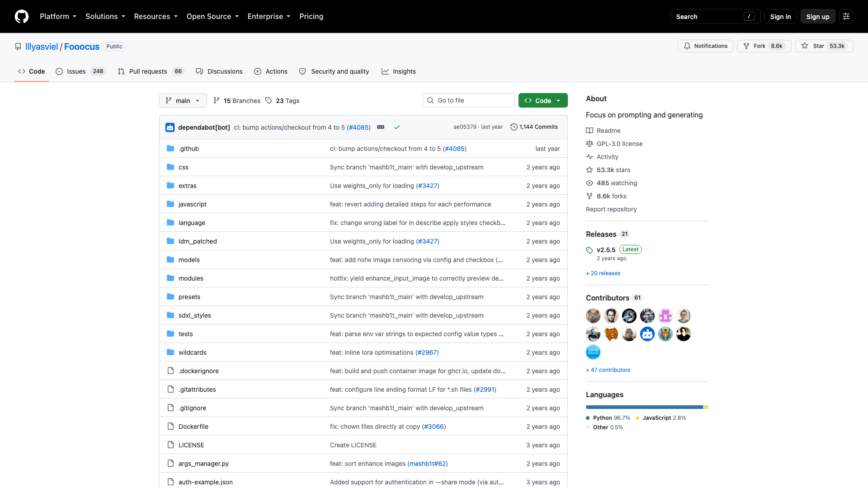The image size is (868, 488).
Task: Open the Copilot settings icon beside Sign up
Action: [x=846, y=16]
